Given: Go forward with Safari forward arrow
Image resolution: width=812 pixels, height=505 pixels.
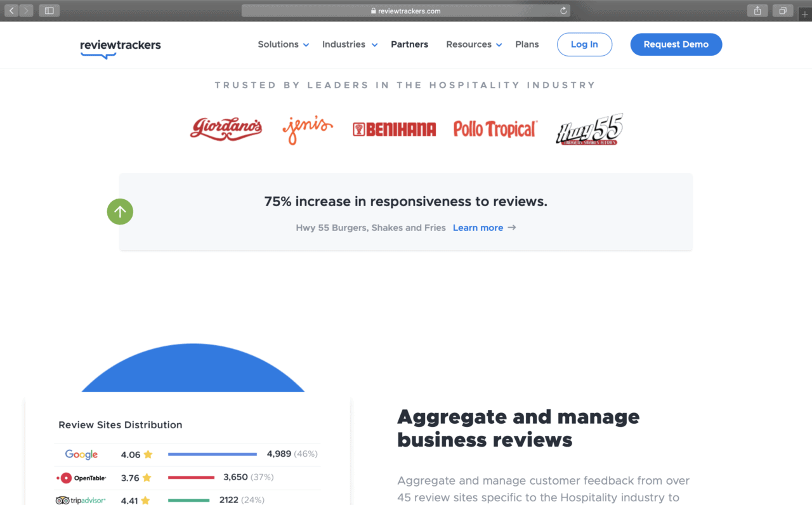Looking at the screenshot, I should point(26,11).
